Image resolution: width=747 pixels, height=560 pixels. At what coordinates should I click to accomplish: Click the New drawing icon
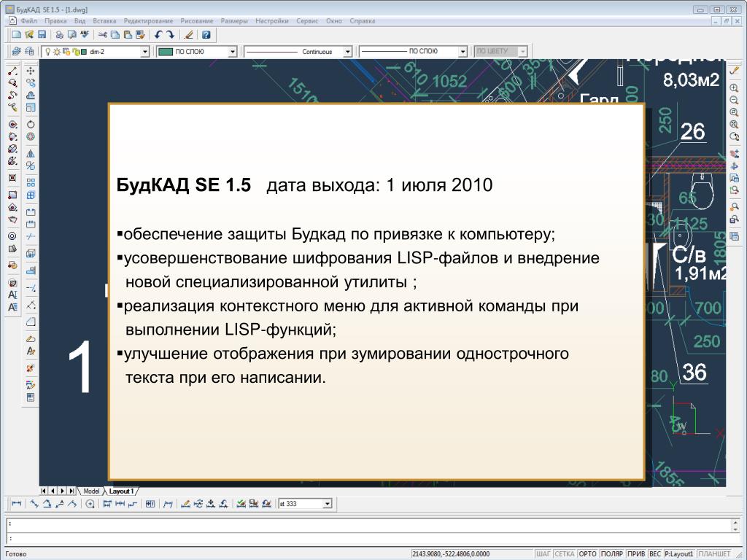coord(16,35)
